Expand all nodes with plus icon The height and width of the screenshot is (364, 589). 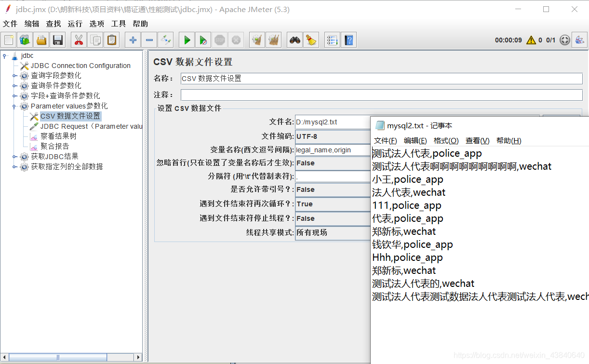pyautogui.click(x=133, y=40)
